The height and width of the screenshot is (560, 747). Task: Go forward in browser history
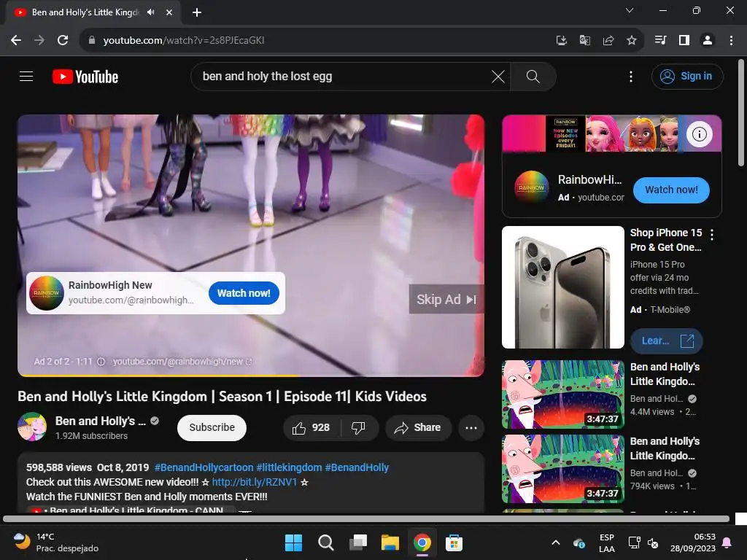pyautogui.click(x=39, y=41)
